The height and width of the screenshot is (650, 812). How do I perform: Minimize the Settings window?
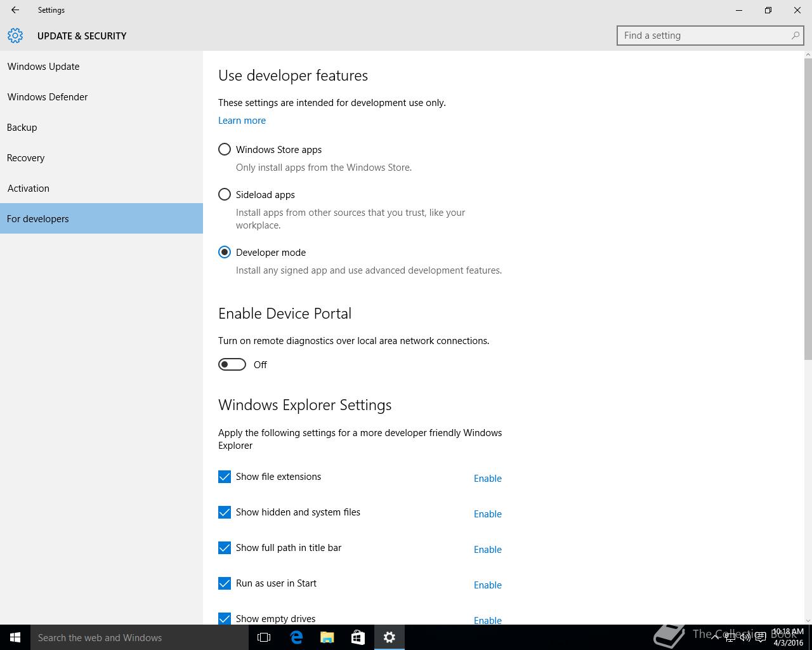pos(739,10)
